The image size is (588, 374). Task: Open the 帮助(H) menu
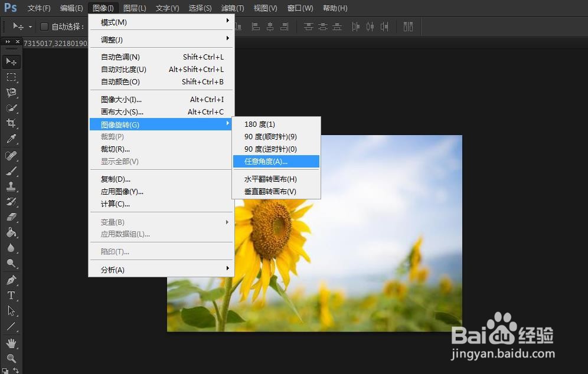click(x=335, y=8)
